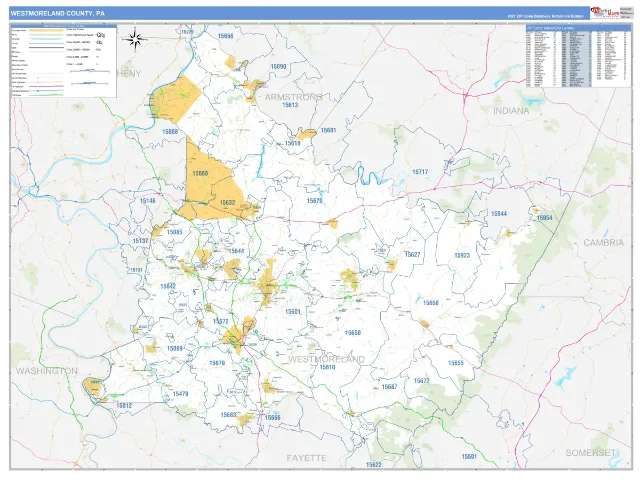This screenshot has width=640, height=480.
Task: Select ZIP code 15672 label
Action: point(220,322)
